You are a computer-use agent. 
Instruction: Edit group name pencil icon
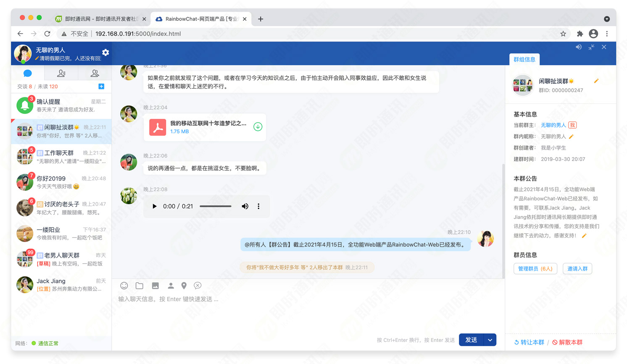click(596, 81)
